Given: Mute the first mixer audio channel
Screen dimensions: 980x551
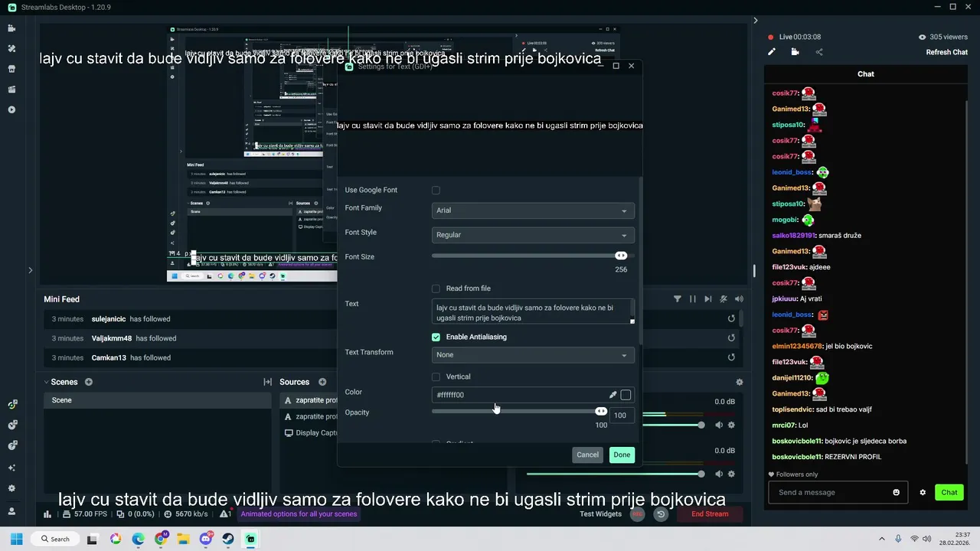Looking at the screenshot, I should (x=719, y=425).
